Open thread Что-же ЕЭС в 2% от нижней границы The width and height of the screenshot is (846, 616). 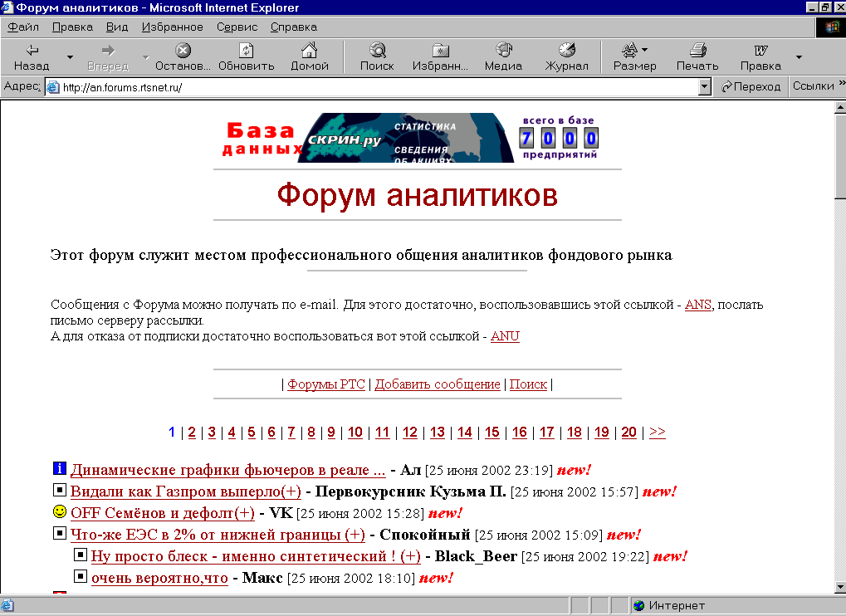pyautogui.click(x=218, y=535)
